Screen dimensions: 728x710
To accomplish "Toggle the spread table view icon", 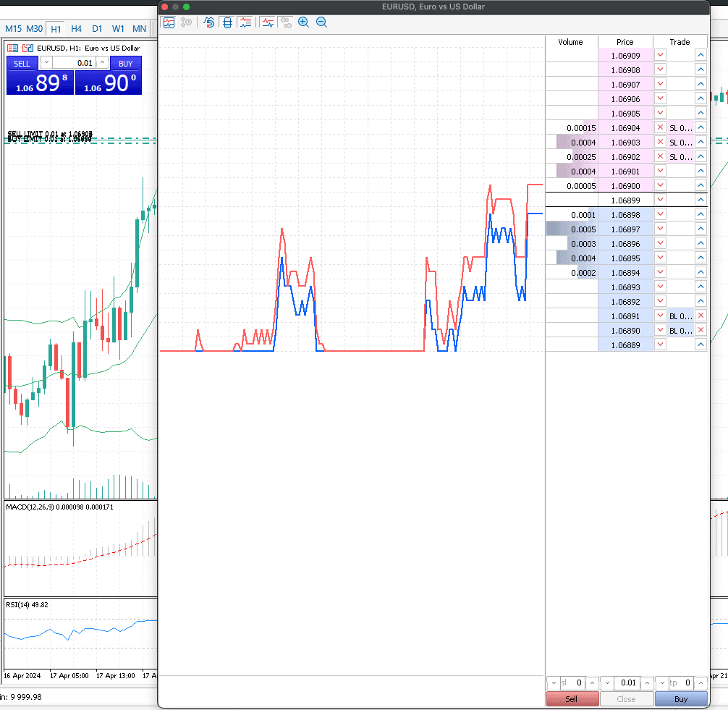I will tap(227, 22).
